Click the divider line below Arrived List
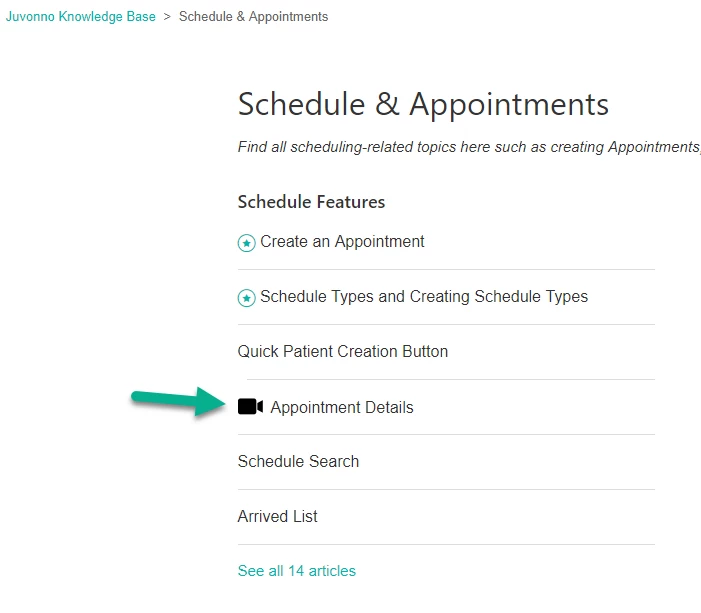 click(446, 545)
